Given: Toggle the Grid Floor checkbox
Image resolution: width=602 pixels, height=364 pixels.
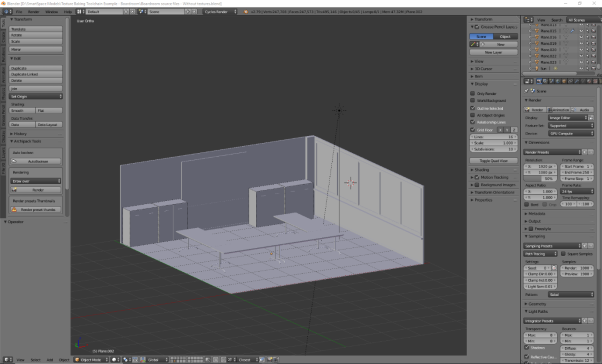Looking at the screenshot, I should click(473, 130).
